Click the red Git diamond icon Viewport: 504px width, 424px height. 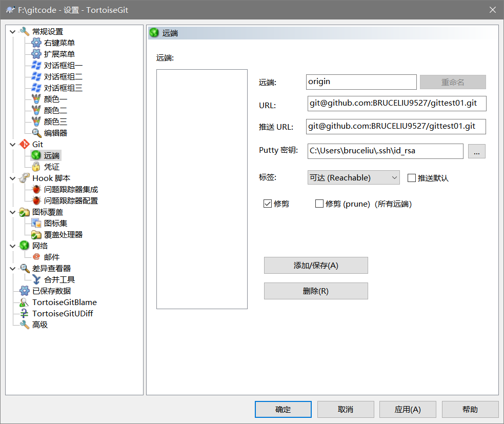[x=25, y=145]
